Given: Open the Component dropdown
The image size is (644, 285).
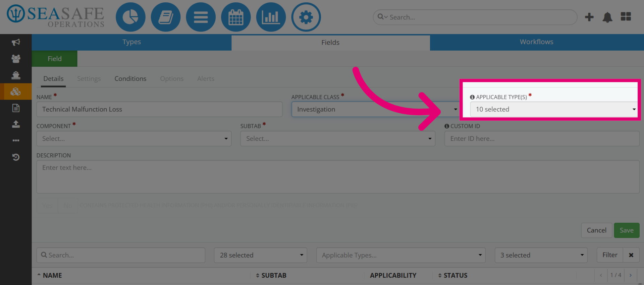Looking at the screenshot, I should pyautogui.click(x=134, y=139).
